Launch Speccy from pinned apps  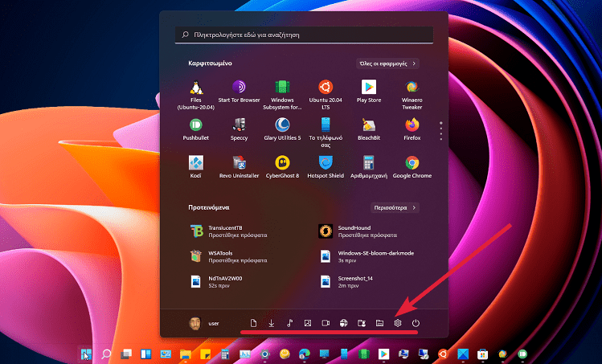[x=239, y=129]
